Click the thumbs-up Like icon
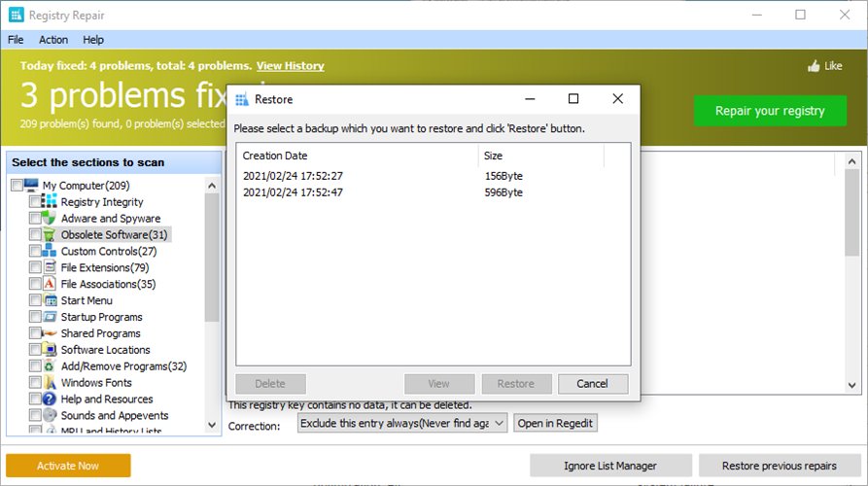The width and height of the screenshot is (868, 486). (x=814, y=66)
